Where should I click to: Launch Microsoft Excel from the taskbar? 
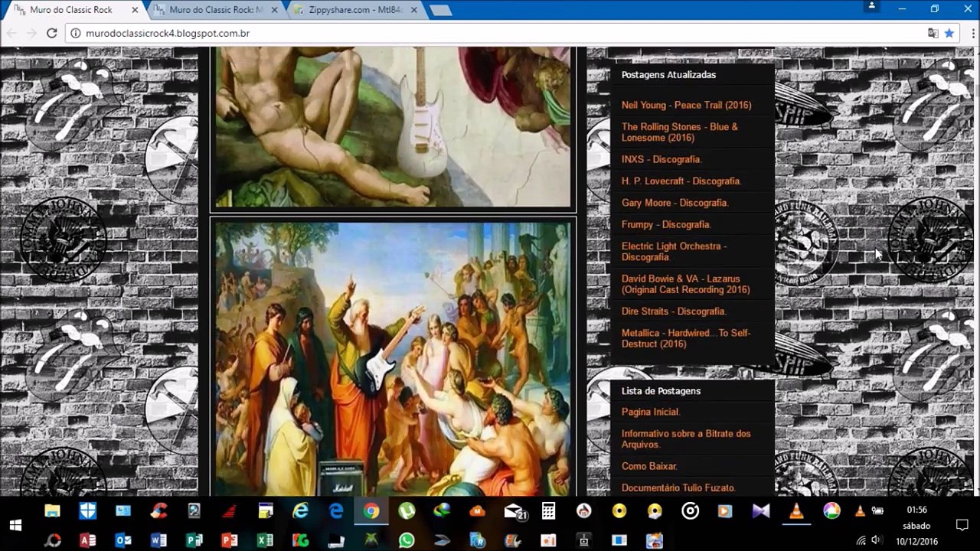point(265,540)
